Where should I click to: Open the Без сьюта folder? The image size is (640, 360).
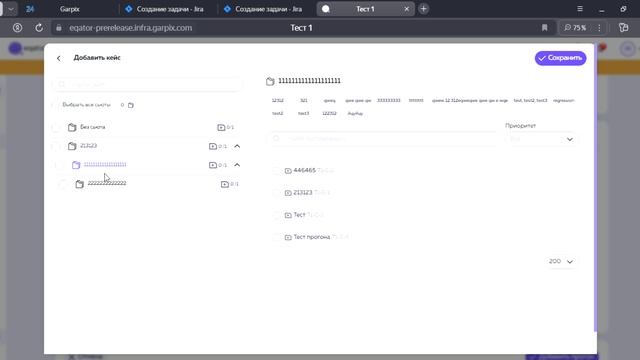coord(93,127)
